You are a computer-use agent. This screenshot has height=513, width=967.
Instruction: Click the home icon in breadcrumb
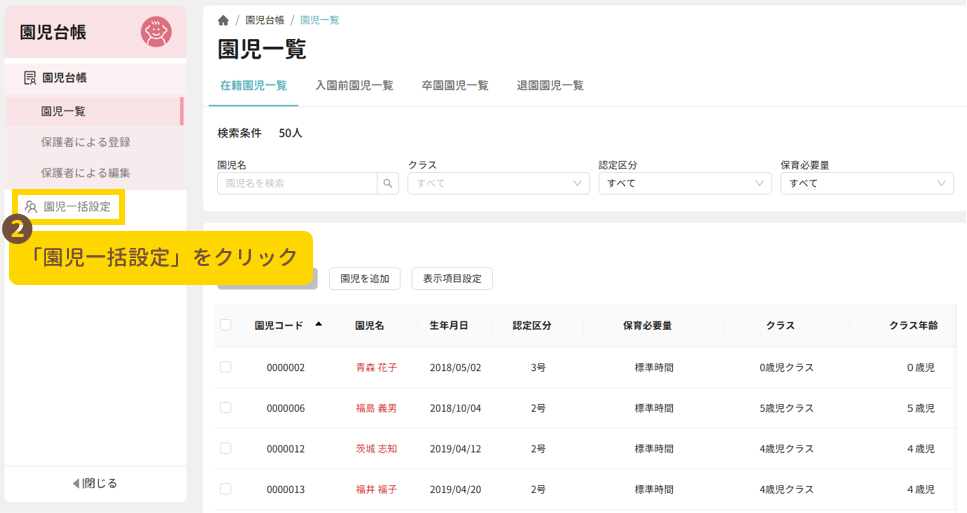(x=223, y=20)
